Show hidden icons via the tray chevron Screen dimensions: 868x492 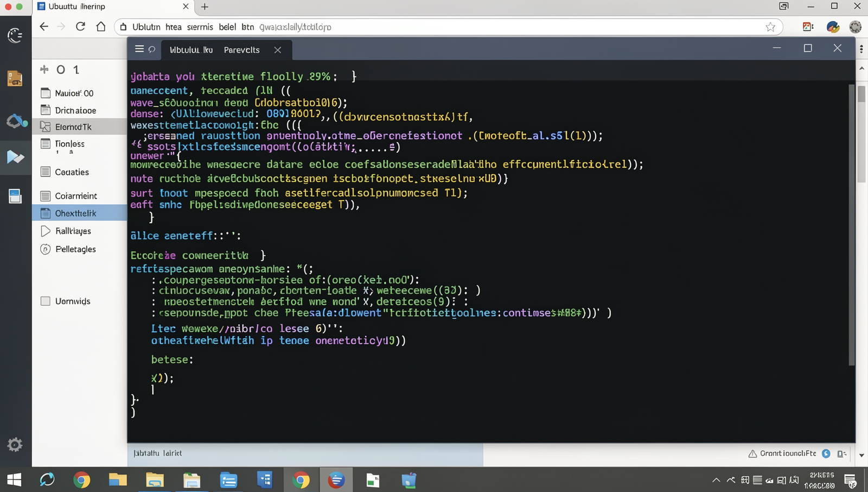716,480
